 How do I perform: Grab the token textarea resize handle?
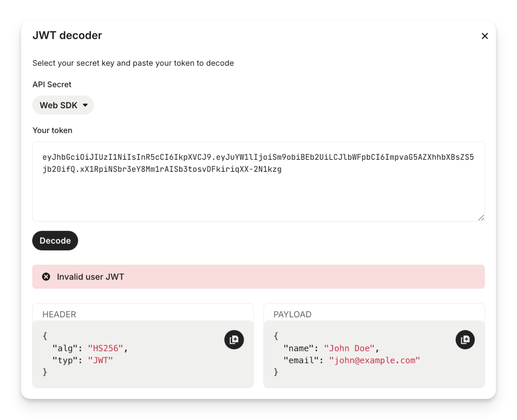click(x=481, y=218)
